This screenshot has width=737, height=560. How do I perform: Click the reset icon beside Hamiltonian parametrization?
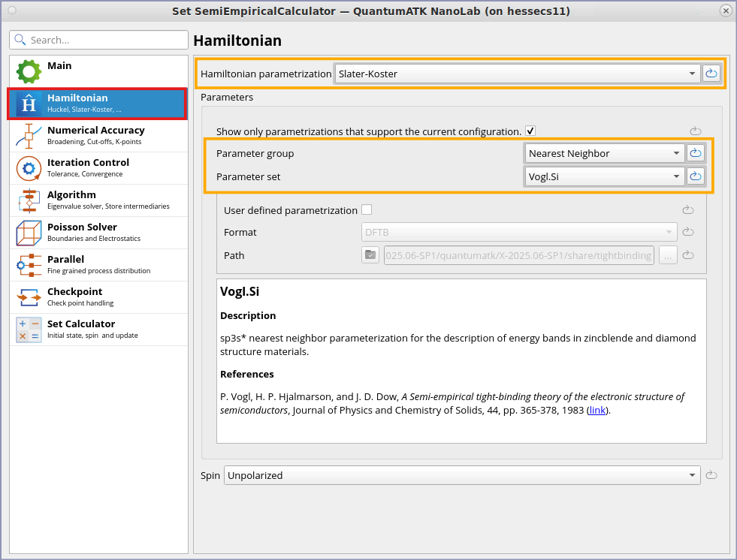coord(711,74)
